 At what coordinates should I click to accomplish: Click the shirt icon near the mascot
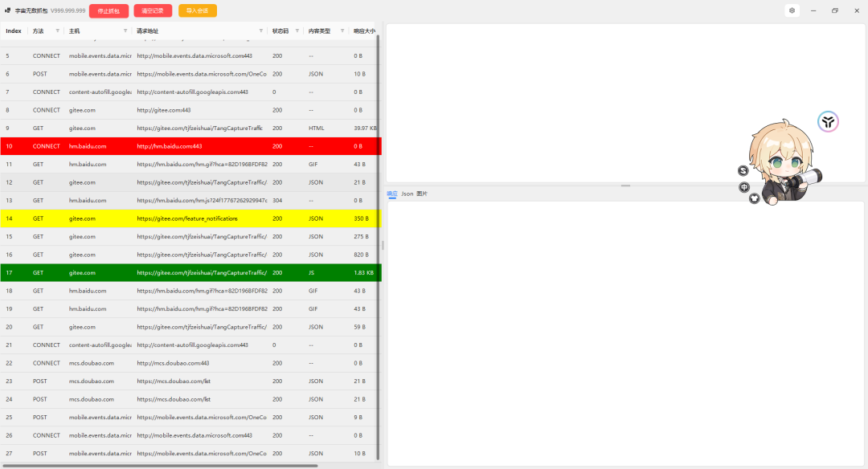pyautogui.click(x=753, y=199)
